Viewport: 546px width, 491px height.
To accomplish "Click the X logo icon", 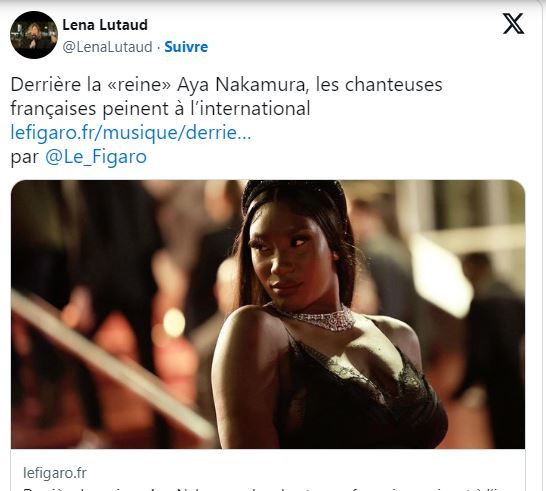I will (513, 24).
